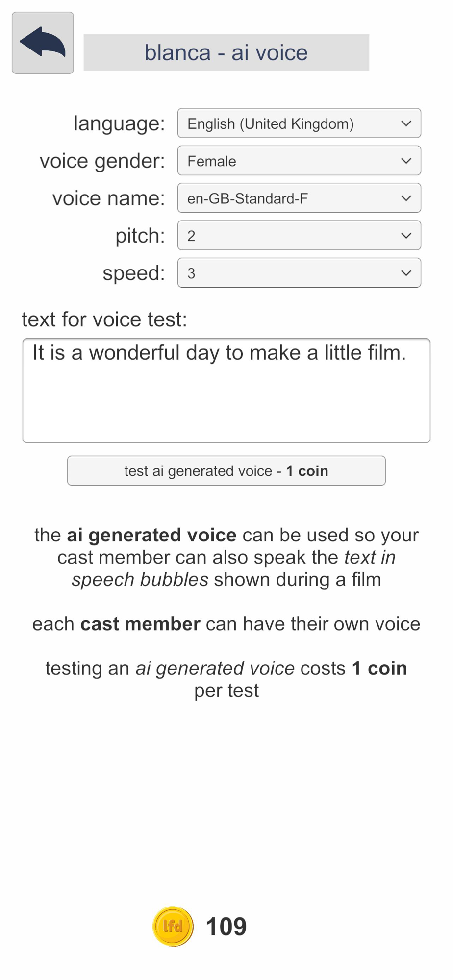Tap the 'voice name:' label

(x=108, y=198)
